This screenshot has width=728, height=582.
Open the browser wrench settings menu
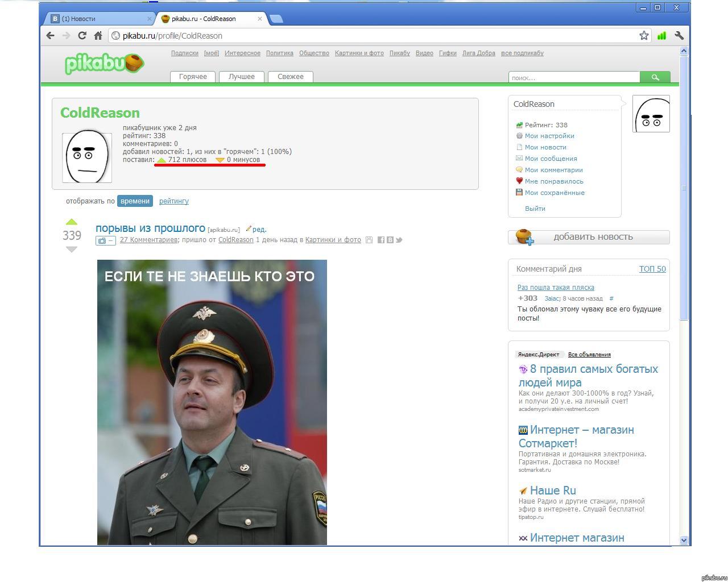pos(679,36)
